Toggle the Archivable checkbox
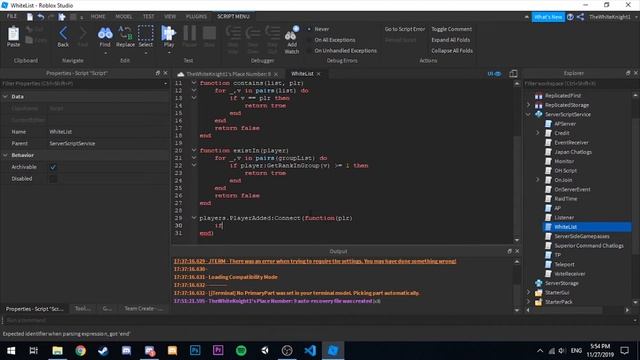 (53, 167)
